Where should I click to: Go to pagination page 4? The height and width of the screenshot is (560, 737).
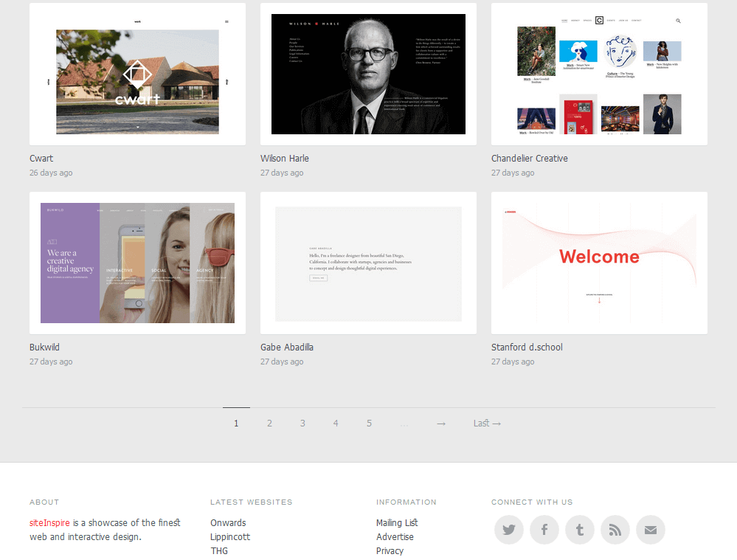click(x=336, y=424)
